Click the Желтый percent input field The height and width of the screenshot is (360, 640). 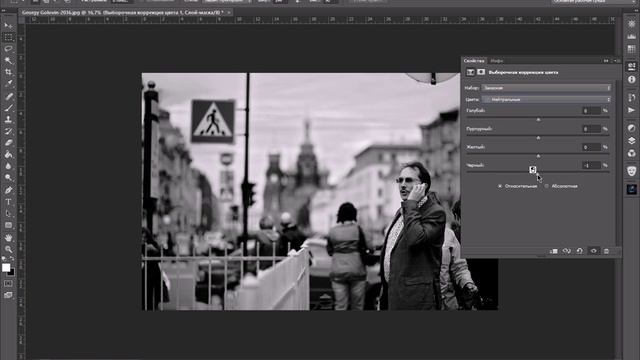[x=591, y=147]
